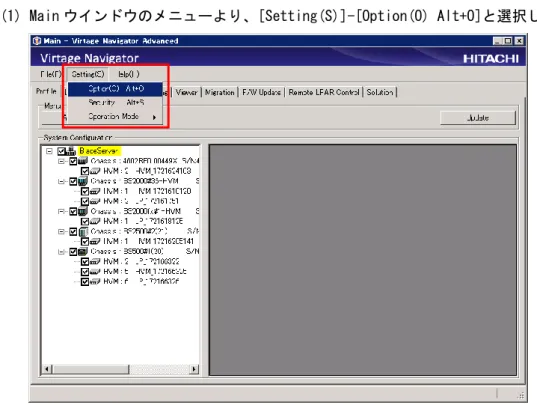
Task: Click blade icon of HVM : 1 under BS2500#2 chassis
Action: pos(95,241)
